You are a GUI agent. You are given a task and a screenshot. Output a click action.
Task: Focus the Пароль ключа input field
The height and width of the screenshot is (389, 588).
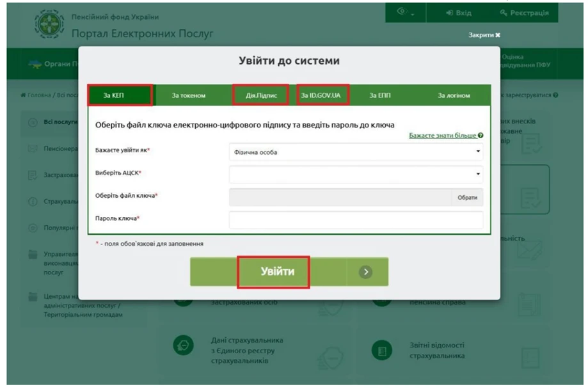(356, 219)
